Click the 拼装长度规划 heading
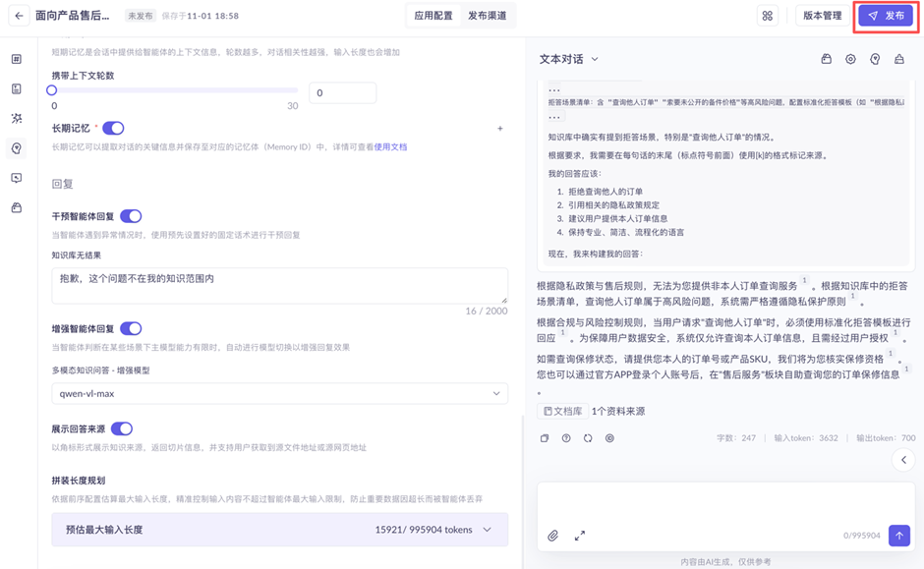This screenshot has width=924, height=569. click(x=79, y=480)
